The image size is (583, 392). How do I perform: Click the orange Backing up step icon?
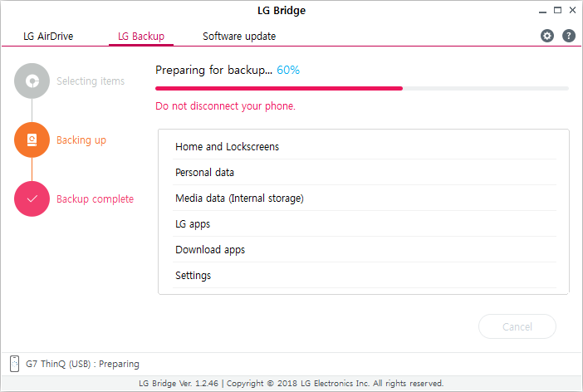[x=32, y=140]
